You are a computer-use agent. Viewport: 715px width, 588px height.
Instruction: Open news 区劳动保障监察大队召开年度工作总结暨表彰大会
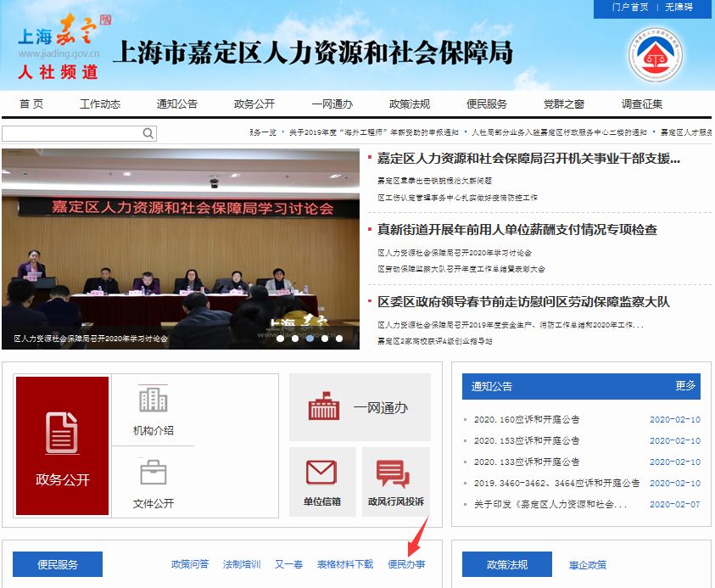coord(461,269)
